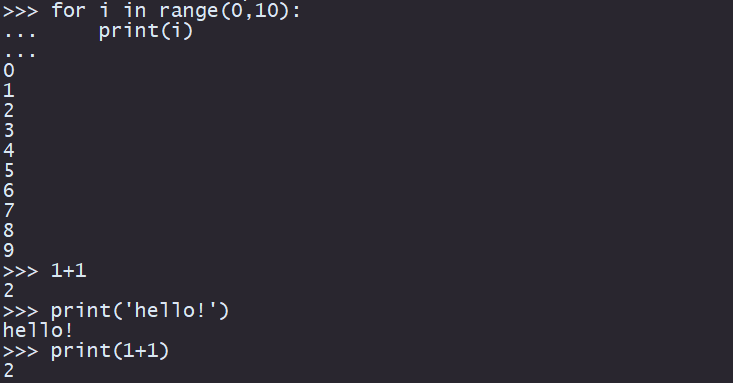
Task: Click the loop output line showing 6
Action: [9, 191]
